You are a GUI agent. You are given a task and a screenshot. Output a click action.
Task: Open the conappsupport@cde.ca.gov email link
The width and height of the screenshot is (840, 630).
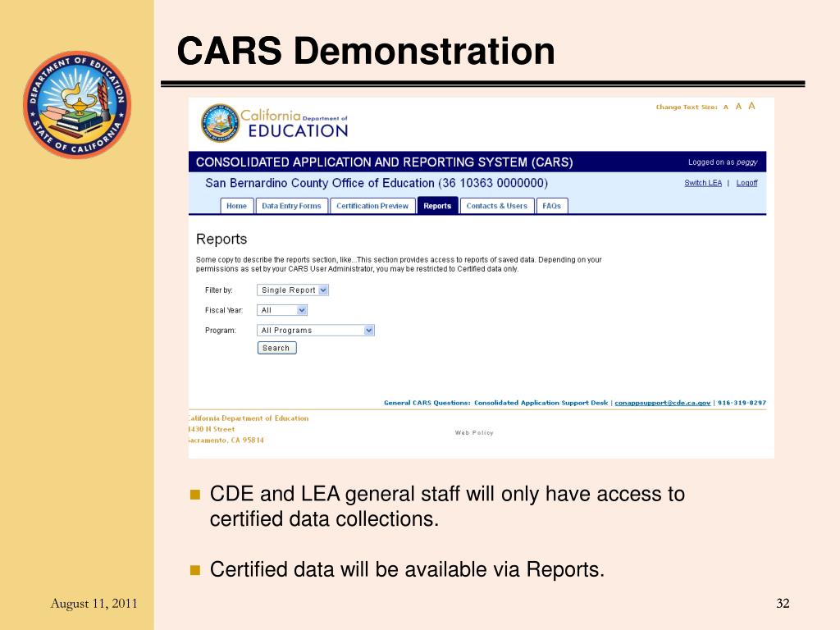click(663, 403)
